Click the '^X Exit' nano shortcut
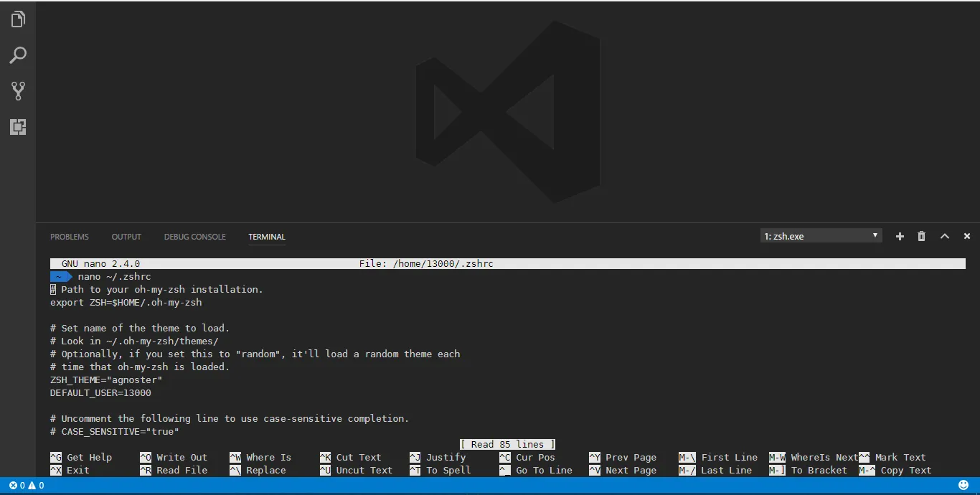 [70, 471]
